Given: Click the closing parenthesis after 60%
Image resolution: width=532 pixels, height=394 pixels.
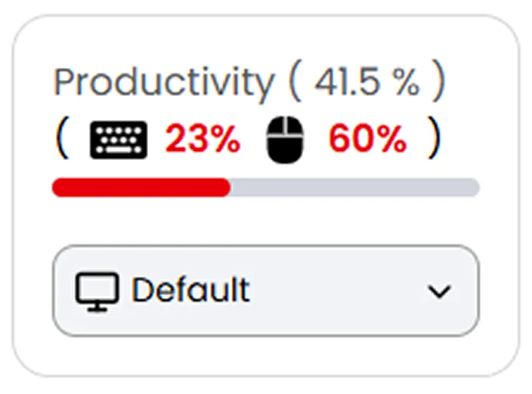Looking at the screenshot, I should (x=433, y=140).
